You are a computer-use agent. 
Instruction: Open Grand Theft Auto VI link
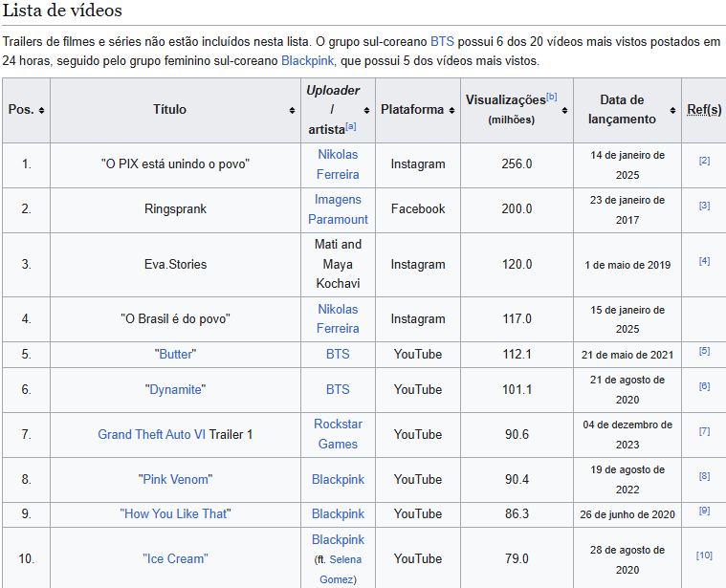click(x=151, y=434)
